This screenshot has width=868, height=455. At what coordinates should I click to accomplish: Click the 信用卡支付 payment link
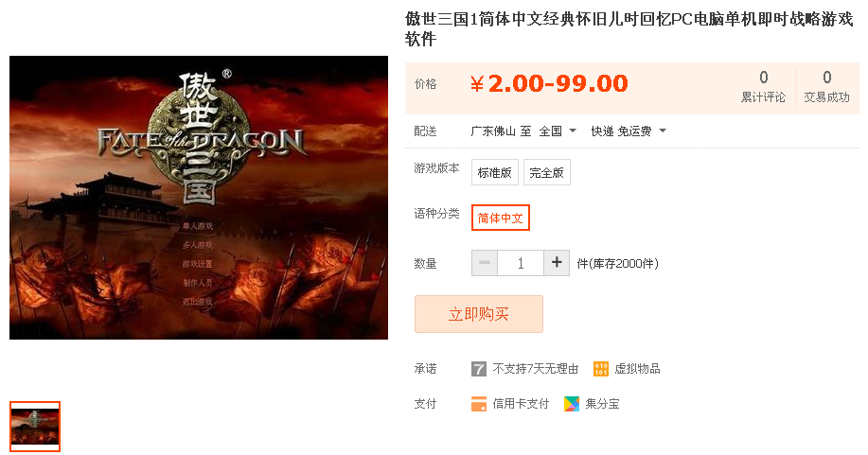click(x=521, y=404)
